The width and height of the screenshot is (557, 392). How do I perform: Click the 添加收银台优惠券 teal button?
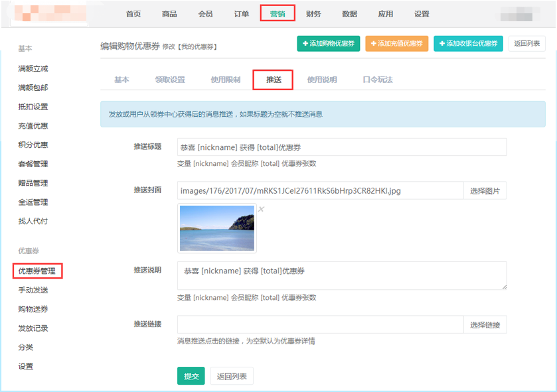pyautogui.click(x=468, y=44)
